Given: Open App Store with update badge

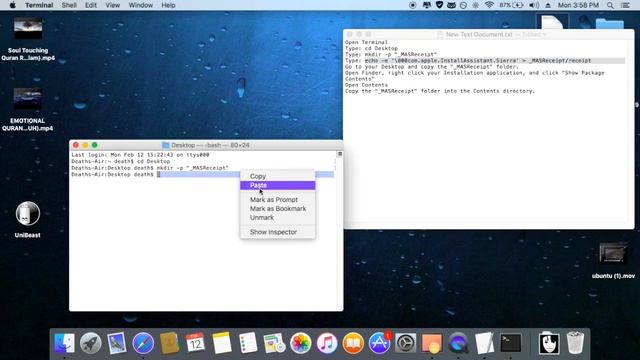Looking at the screenshot, I should [x=380, y=343].
